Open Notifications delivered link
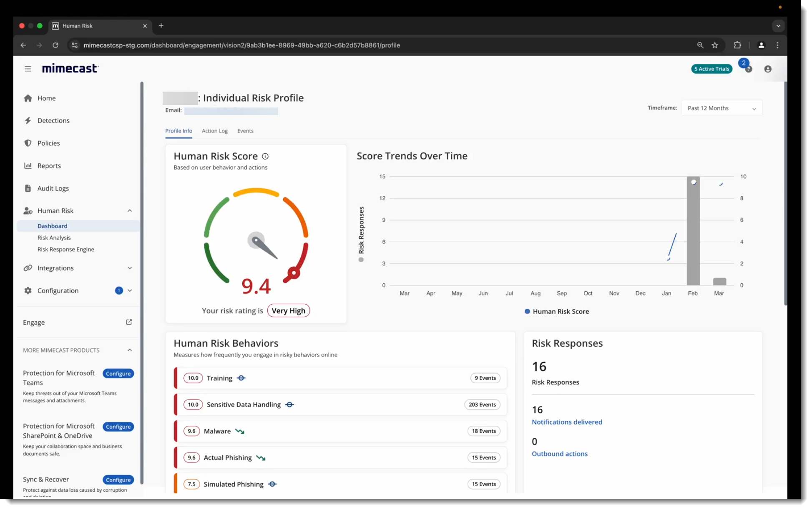The height and width of the screenshot is (510, 812). point(567,422)
